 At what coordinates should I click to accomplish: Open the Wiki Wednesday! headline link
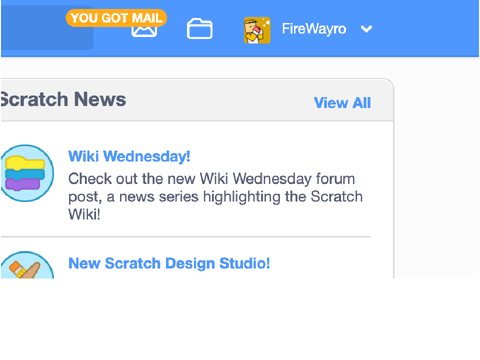pyautogui.click(x=129, y=156)
